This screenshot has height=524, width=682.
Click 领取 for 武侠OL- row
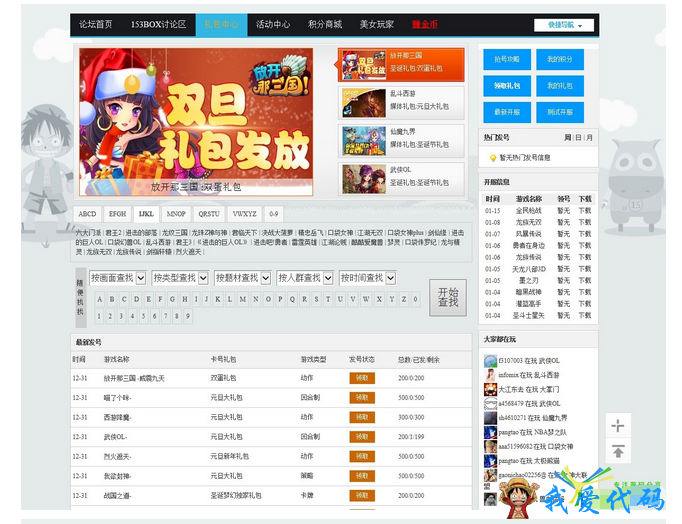362,437
